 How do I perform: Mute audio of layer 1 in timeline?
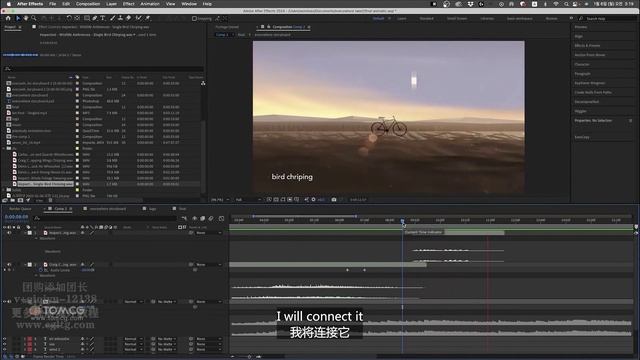coord(9,233)
